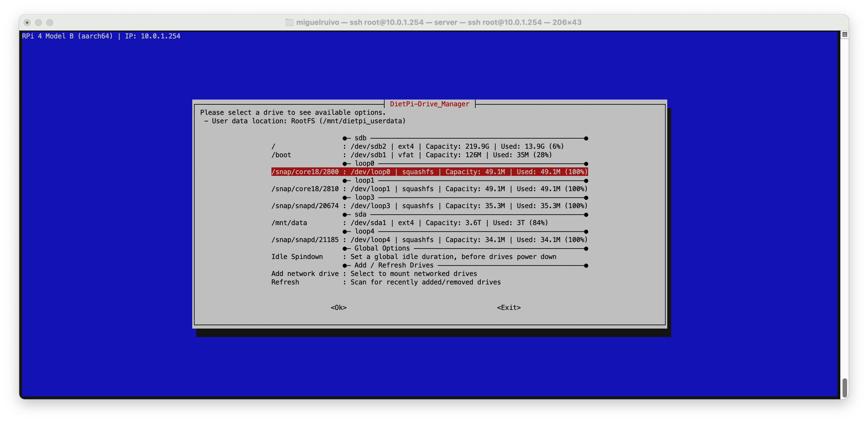Viewport: 868px width, 423px height.
Task: Select highlighted /snap/core18/2800 loop0 entry
Action: pos(430,172)
